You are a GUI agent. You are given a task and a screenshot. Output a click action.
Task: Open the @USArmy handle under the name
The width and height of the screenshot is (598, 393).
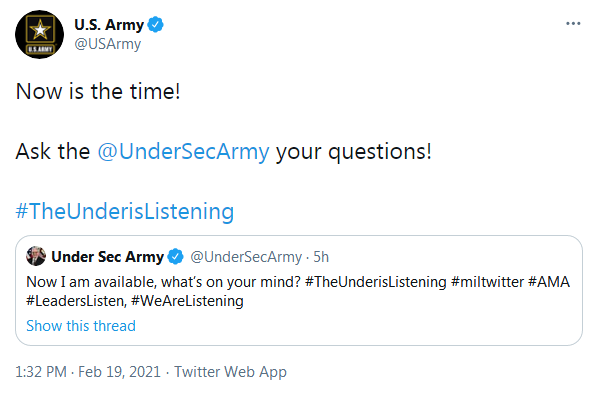[x=108, y=44]
